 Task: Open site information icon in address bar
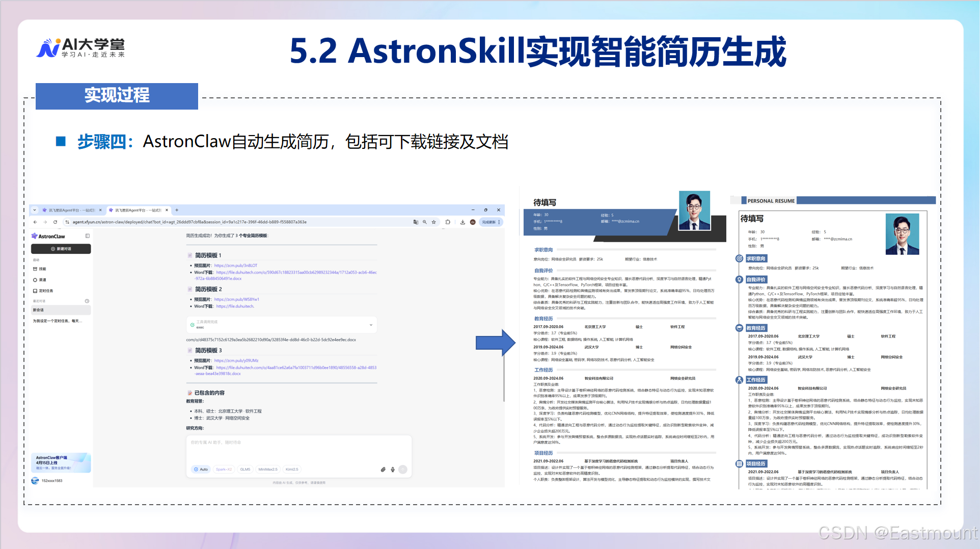point(67,222)
